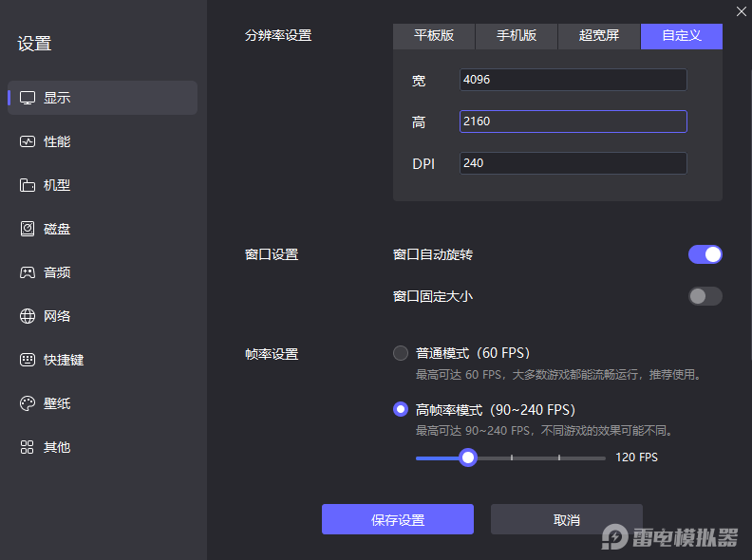Disable the 窗口自动旋转 toggle

click(x=705, y=254)
